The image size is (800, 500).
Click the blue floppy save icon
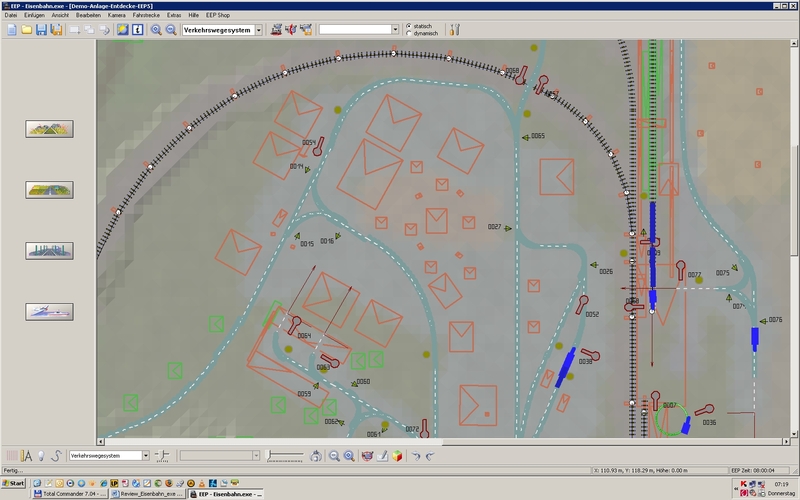(41, 30)
